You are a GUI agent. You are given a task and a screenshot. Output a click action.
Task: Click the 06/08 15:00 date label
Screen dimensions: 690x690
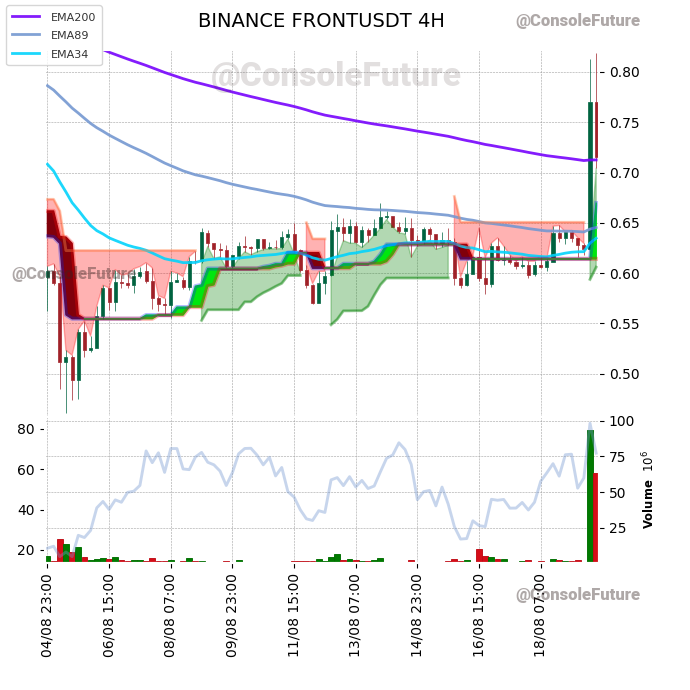click(x=108, y=616)
